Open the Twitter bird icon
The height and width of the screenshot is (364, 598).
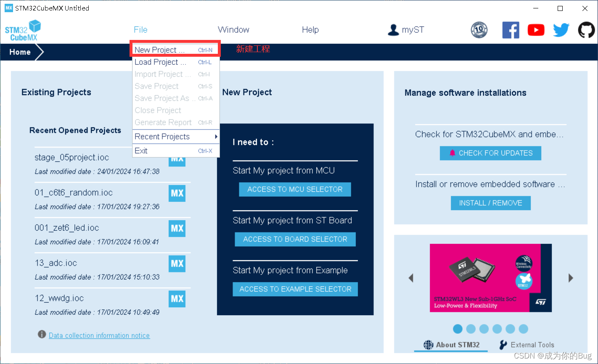pos(561,30)
